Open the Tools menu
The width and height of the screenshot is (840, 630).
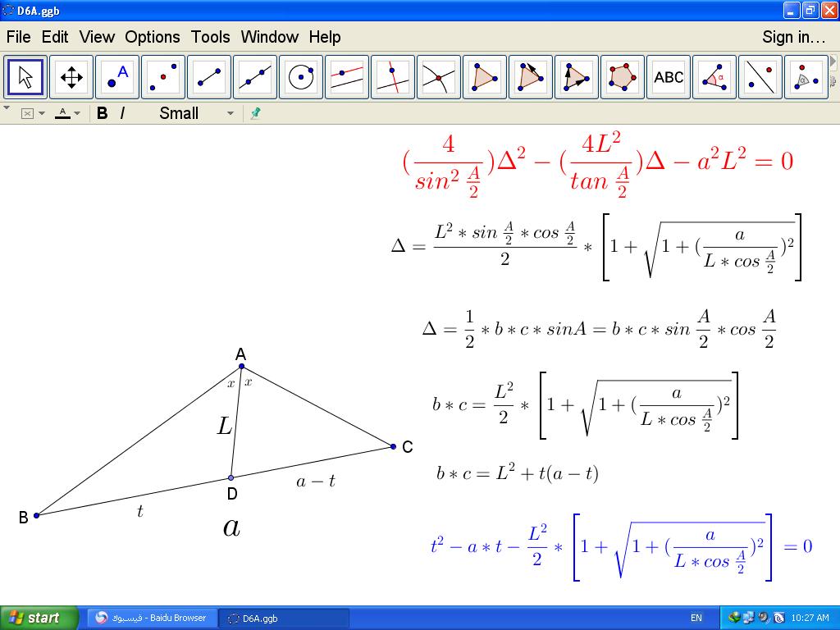pyautogui.click(x=210, y=37)
